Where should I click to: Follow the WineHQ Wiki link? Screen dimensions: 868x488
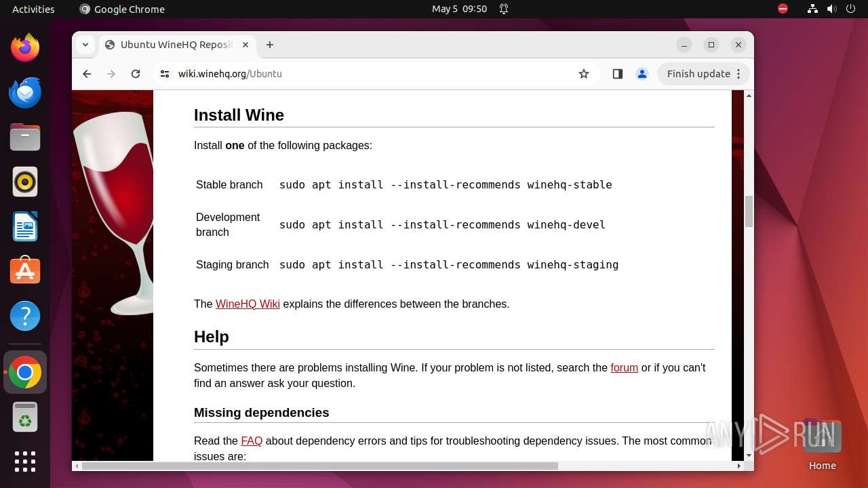pyautogui.click(x=248, y=304)
